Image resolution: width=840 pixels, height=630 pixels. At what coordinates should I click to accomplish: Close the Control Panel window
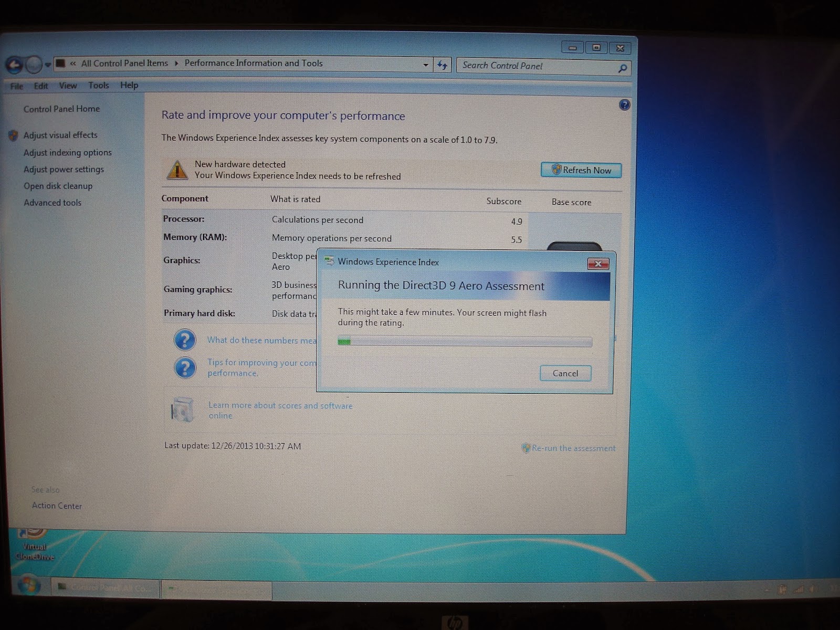pyautogui.click(x=620, y=48)
